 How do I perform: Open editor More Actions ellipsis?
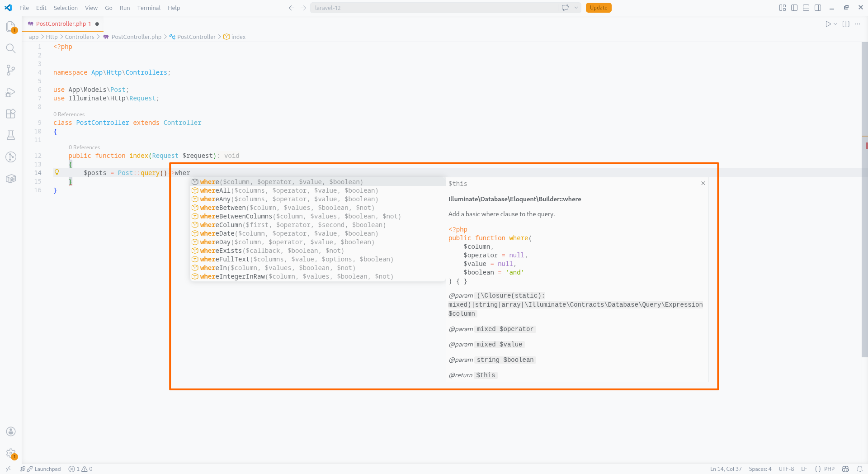(858, 24)
